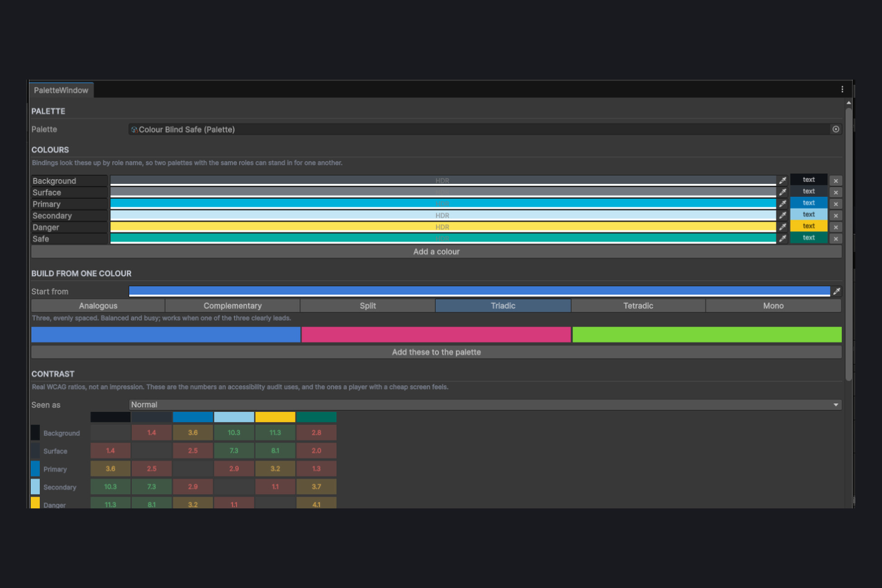
Task: Open the Secondary light blue colour bar
Action: [x=443, y=215]
